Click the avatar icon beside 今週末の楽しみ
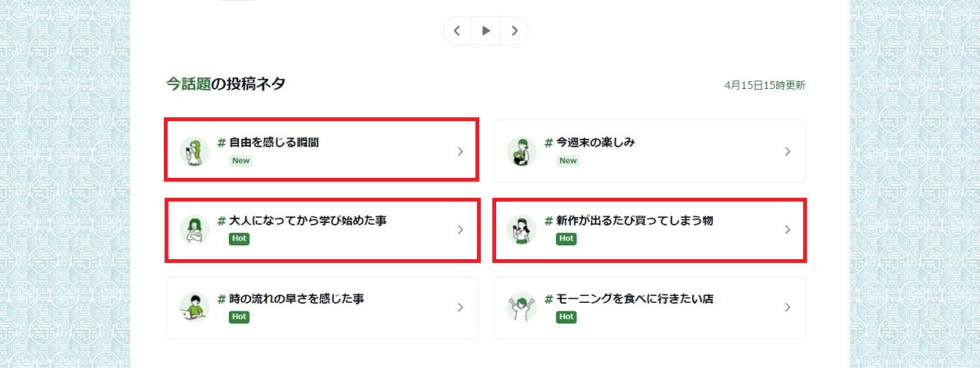 point(521,152)
